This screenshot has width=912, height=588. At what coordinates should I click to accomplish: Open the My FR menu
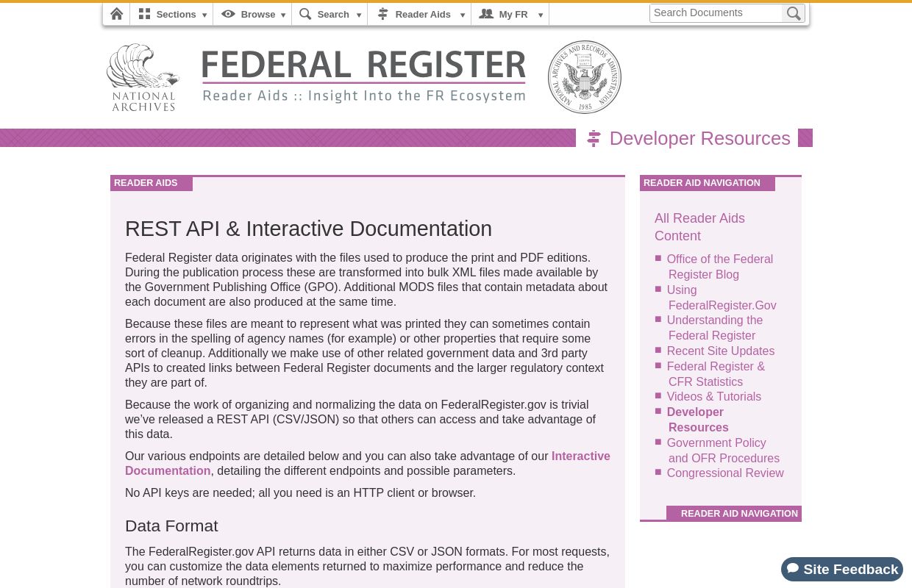(x=510, y=14)
